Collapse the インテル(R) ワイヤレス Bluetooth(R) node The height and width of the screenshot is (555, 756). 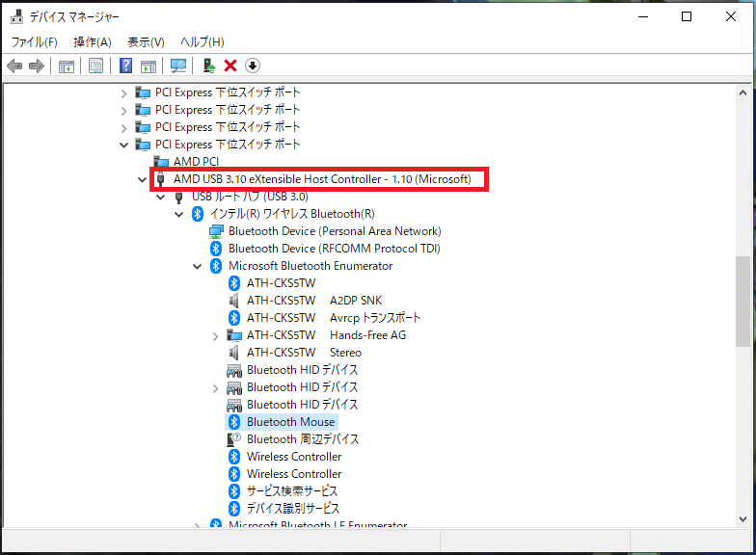[x=179, y=214]
